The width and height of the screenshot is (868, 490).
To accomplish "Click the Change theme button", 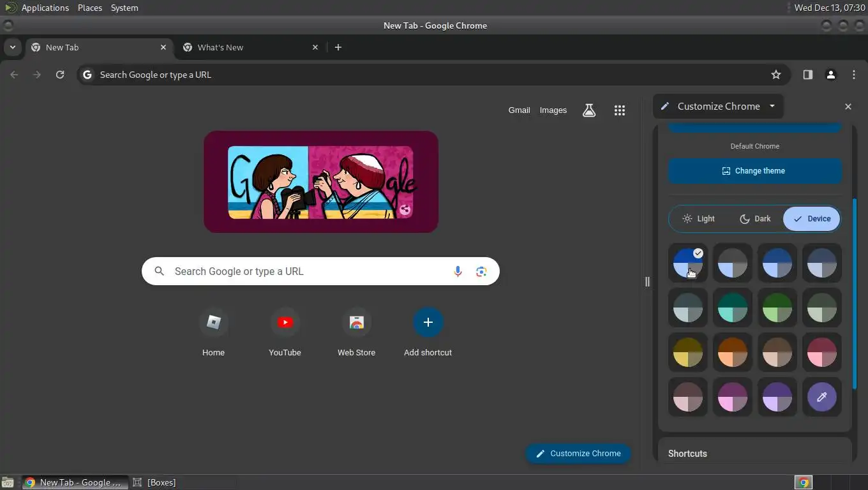I will 755,171.
